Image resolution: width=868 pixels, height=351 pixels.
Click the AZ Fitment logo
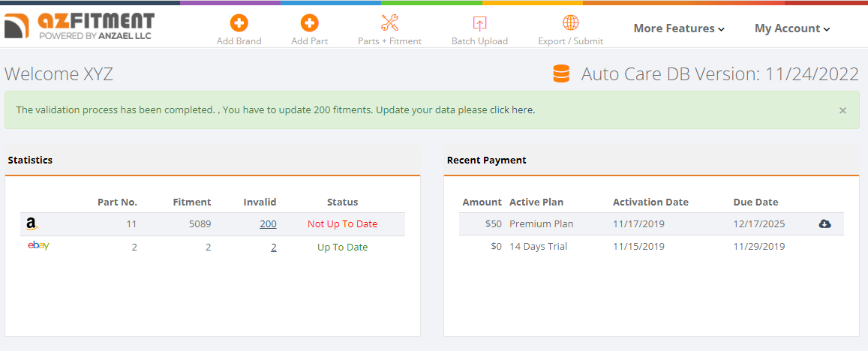pyautogui.click(x=80, y=26)
